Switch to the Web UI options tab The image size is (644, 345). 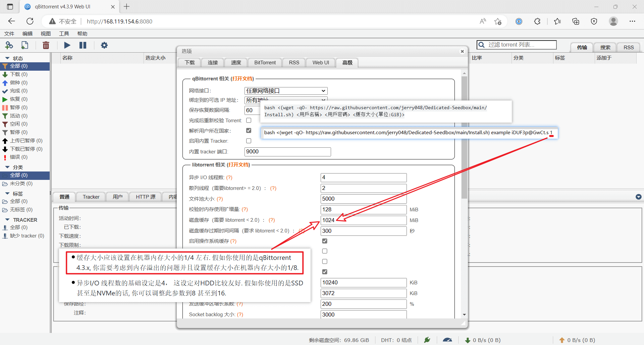coord(321,63)
